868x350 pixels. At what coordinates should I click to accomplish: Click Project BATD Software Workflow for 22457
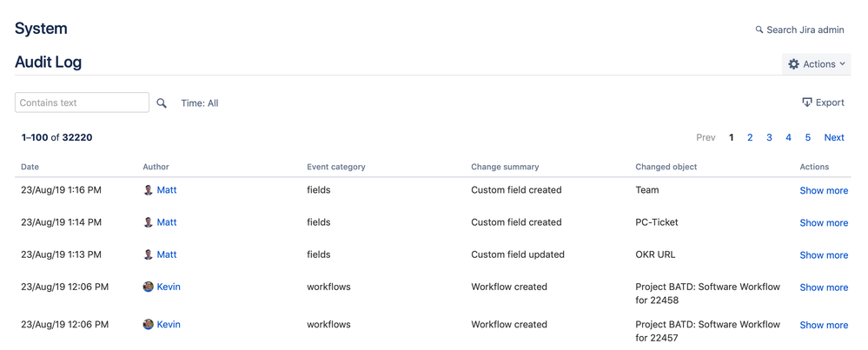708,331
